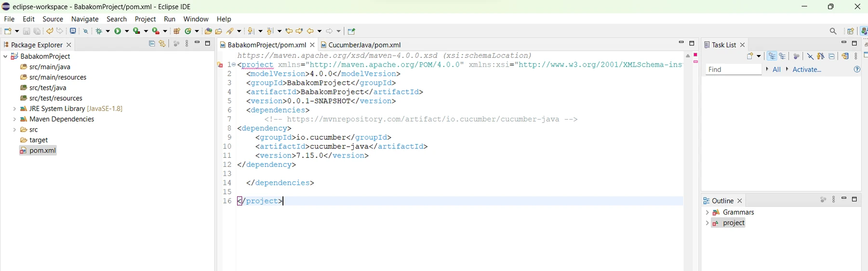Toggle Pin Editor icon
Image resolution: width=868 pixels, height=271 pixels.
click(x=351, y=31)
